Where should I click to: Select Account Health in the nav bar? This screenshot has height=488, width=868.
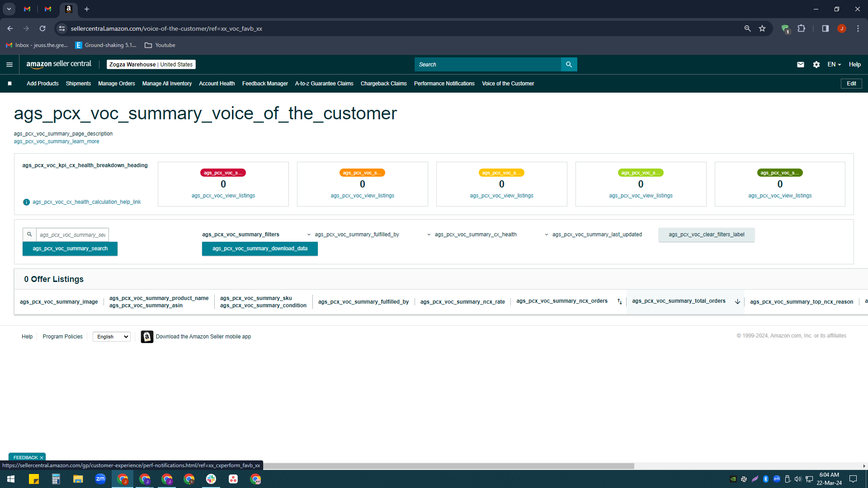pyautogui.click(x=217, y=84)
